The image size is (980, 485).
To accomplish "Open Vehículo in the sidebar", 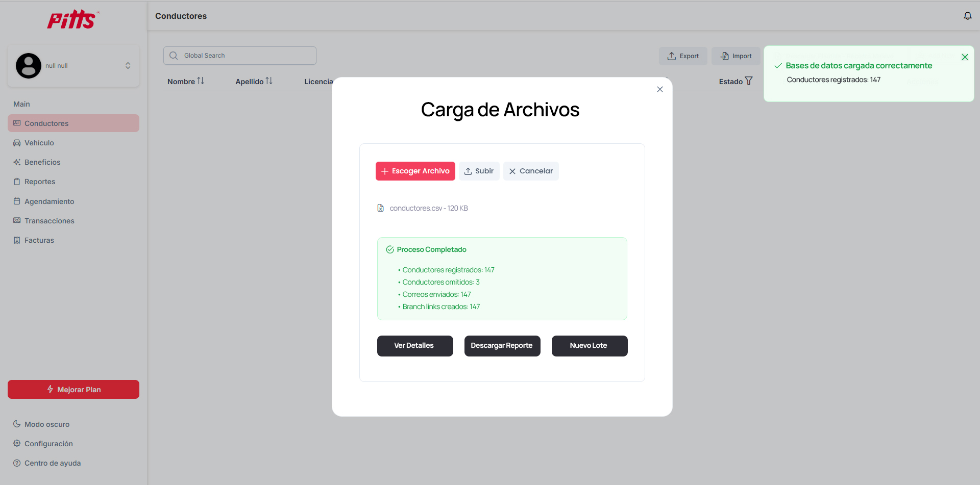I will 39,143.
